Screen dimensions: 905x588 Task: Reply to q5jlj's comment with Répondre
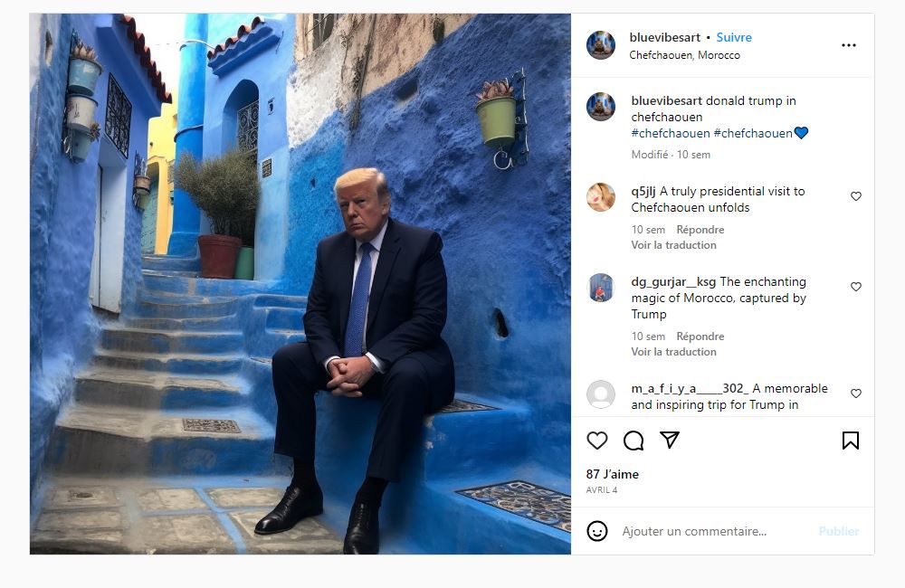tap(700, 230)
